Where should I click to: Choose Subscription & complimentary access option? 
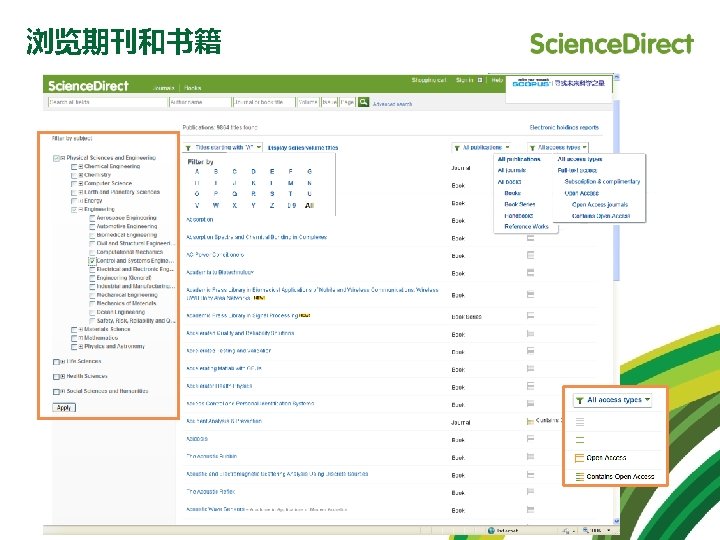(602, 182)
